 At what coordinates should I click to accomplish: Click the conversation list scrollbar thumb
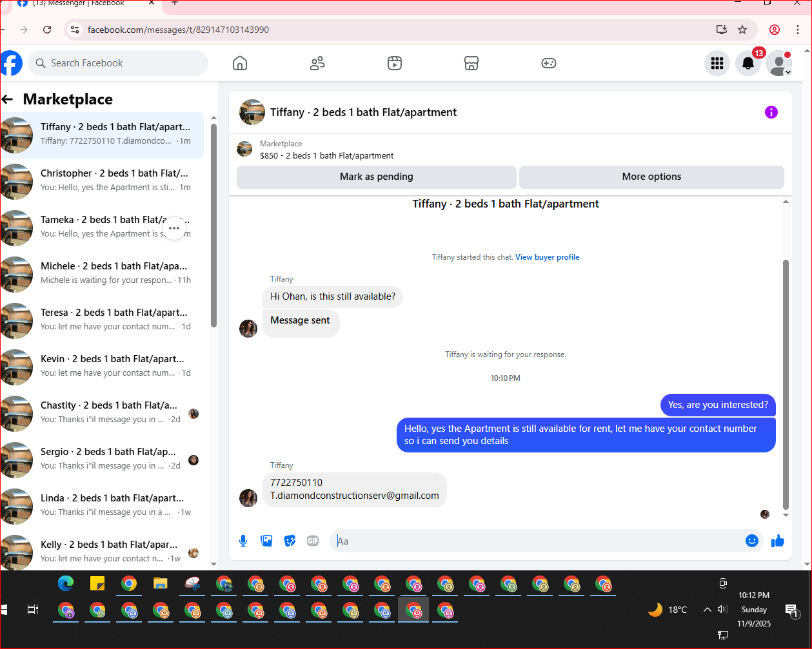[214, 226]
